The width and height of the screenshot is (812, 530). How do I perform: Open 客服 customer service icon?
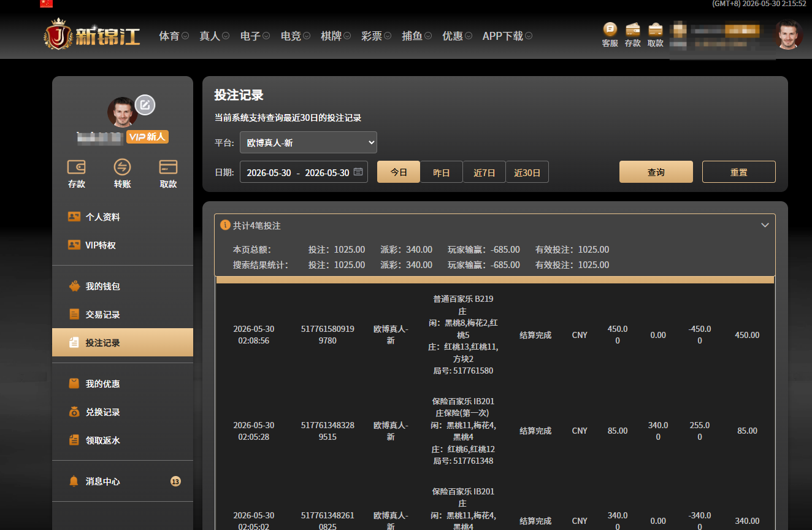pos(610,29)
